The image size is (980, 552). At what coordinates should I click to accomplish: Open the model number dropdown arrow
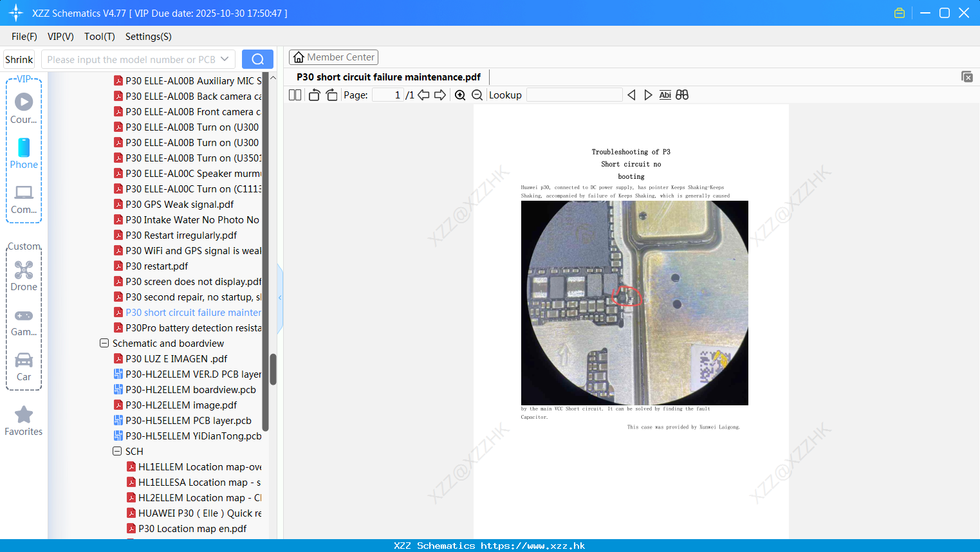[225, 59]
